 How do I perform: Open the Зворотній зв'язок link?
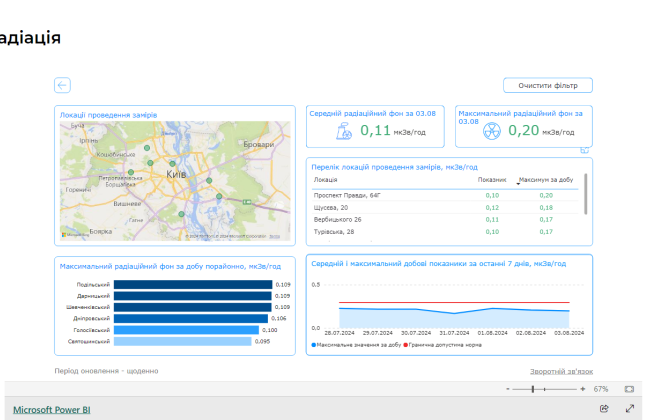(561, 370)
